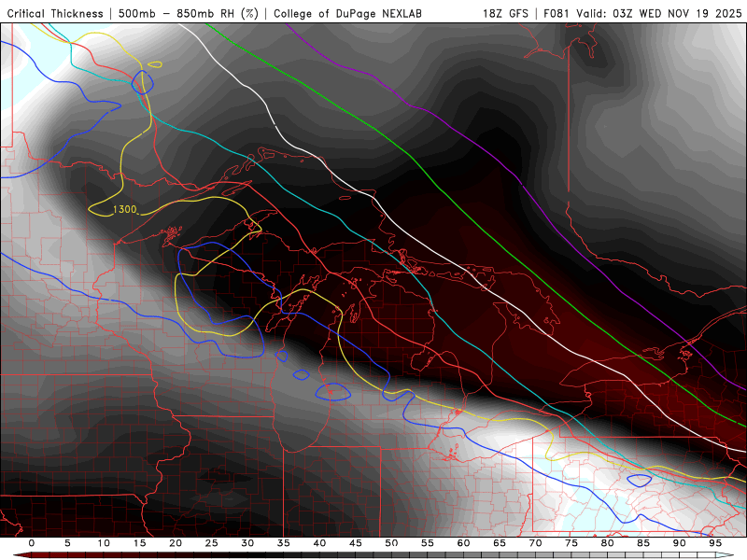Viewport: 747px width, 560px height.
Task: Click the colorbar value "60"
Action: (463, 543)
